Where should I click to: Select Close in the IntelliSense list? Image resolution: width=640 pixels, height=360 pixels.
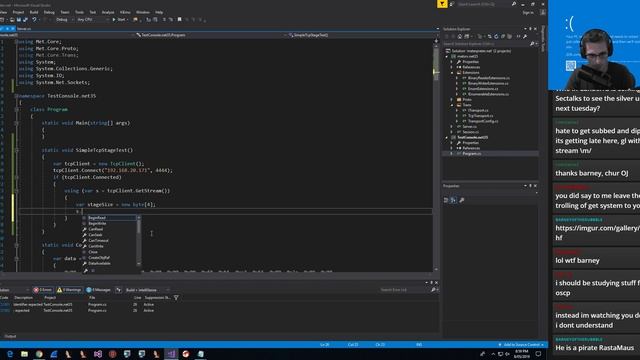(x=109, y=252)
